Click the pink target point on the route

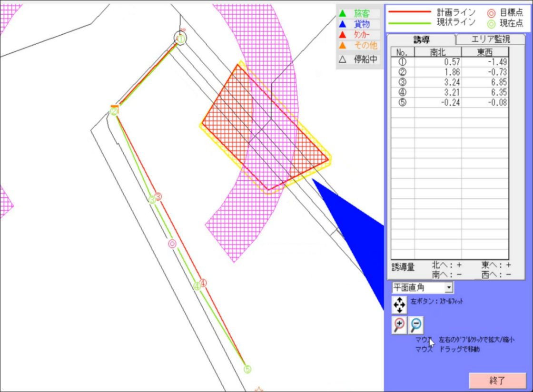tap(172, 244)
